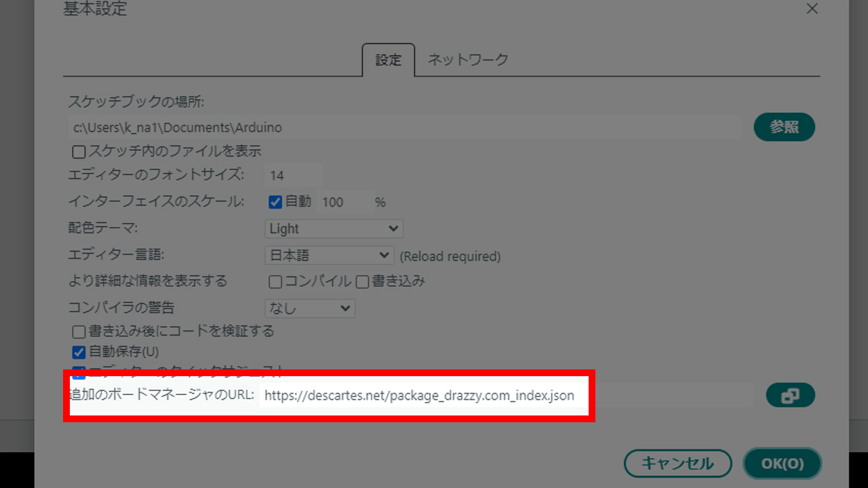Screen dimensions: 868x488
Task: Click the sketchbook location path field
Action: point(404,127)
